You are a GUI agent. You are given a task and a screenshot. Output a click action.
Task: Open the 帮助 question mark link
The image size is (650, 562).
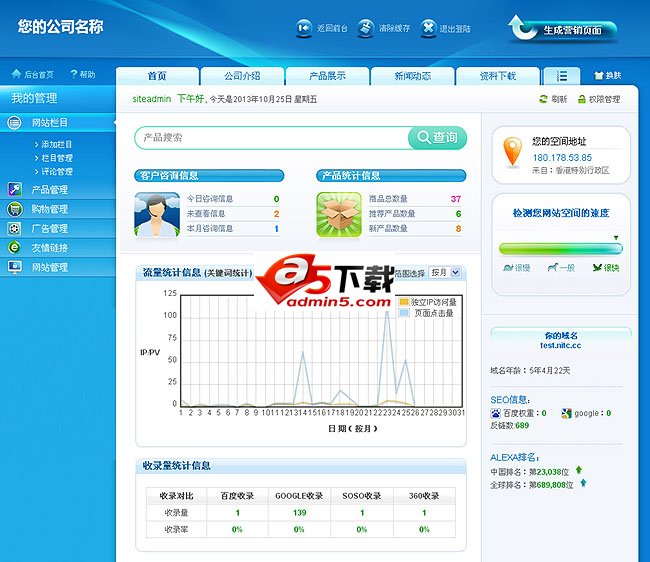tap(82, 74)
